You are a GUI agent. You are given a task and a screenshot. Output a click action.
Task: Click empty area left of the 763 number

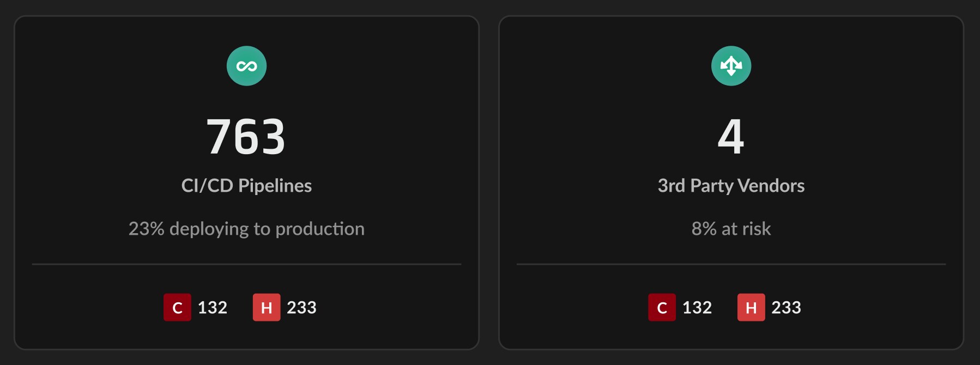[109, 137]
